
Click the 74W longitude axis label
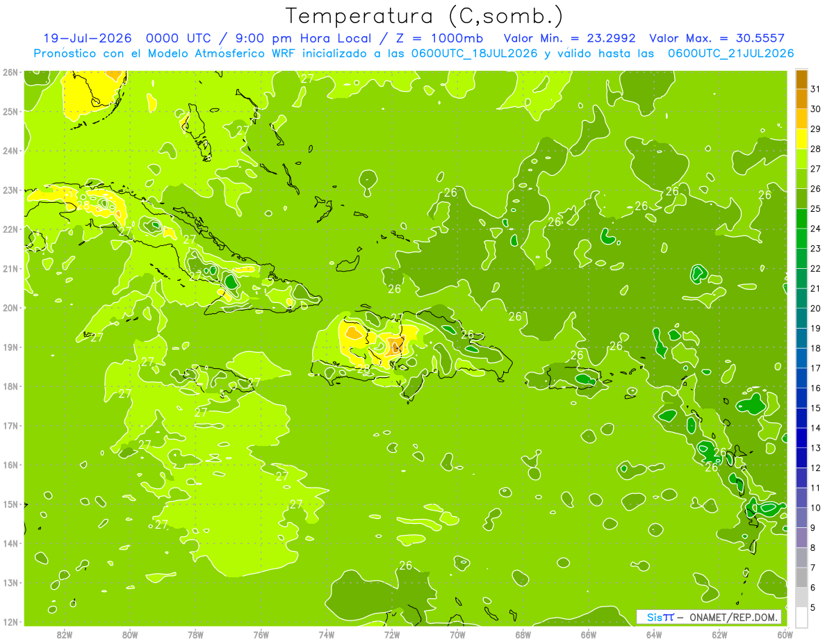tap(327, 634)
